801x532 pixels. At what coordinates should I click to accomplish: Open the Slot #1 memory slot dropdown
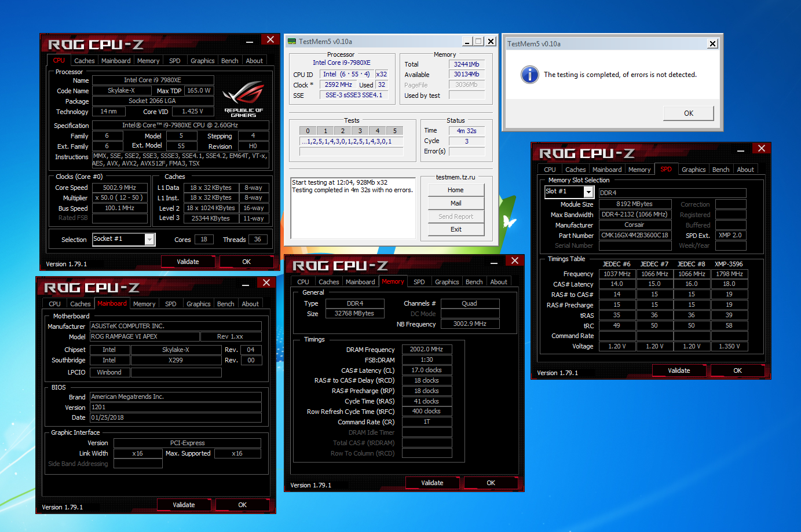[588, 192]
